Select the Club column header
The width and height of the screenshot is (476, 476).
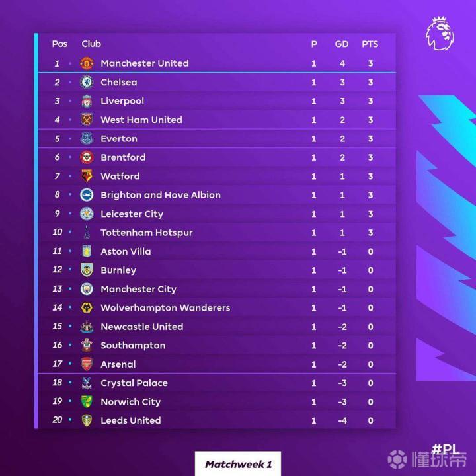coord(91,44)
